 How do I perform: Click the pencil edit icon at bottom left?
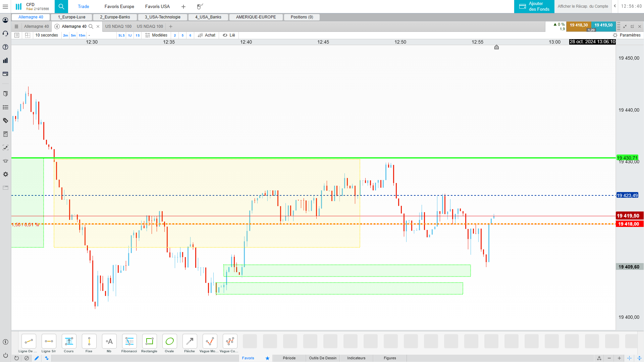click(x=37, y=358)
